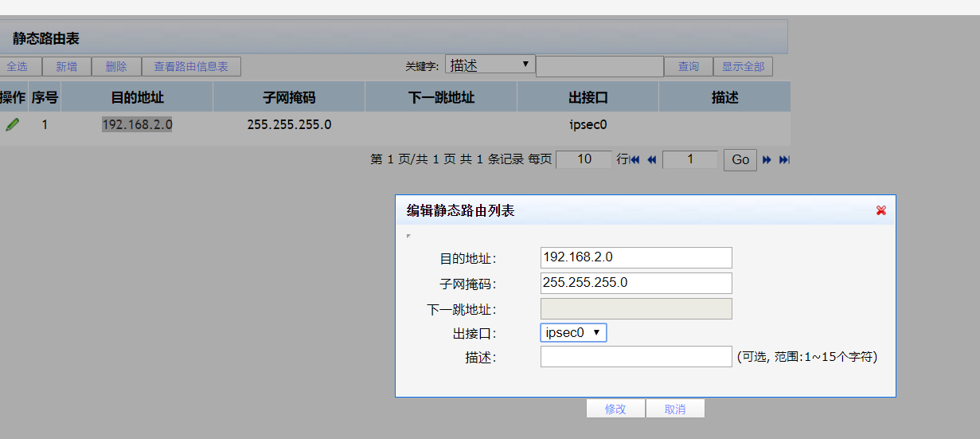The image size is (980, 439).
Task: Click the 全选 button
Action: [x=17, y=67]
